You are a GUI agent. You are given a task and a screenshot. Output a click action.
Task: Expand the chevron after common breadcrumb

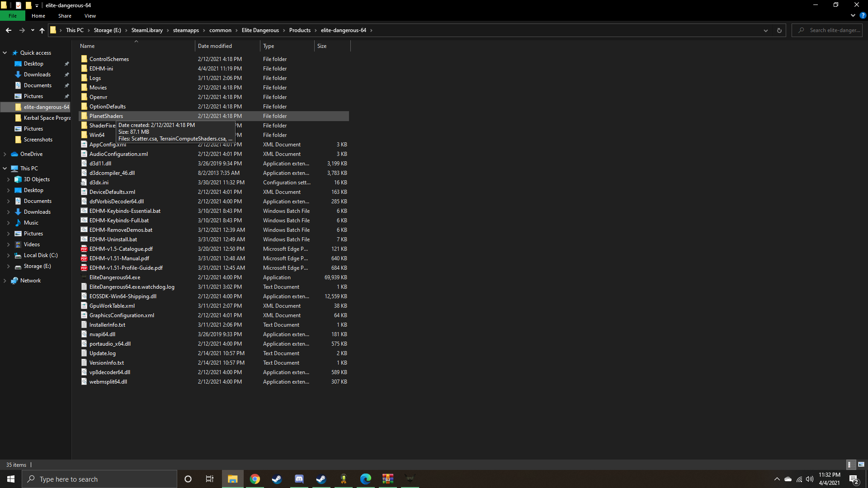point(236,30)
